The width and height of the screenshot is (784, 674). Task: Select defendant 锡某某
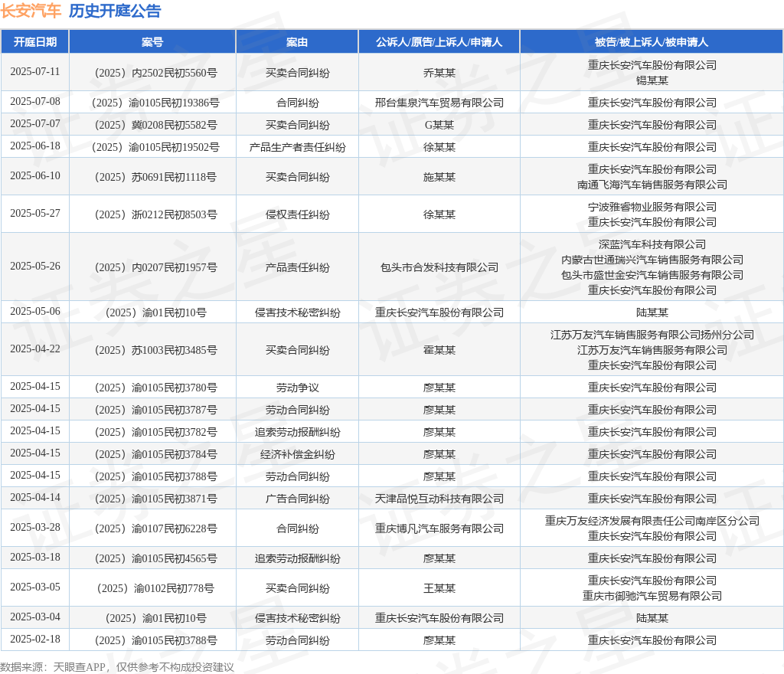coord(652,80)
